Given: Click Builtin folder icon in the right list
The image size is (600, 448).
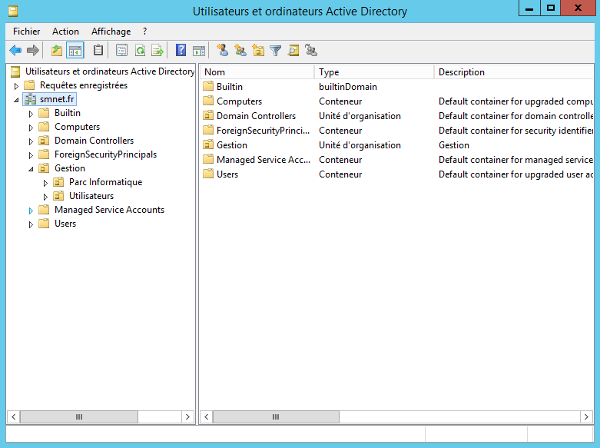Looking at the screenshot, I should tap(208, 86).
